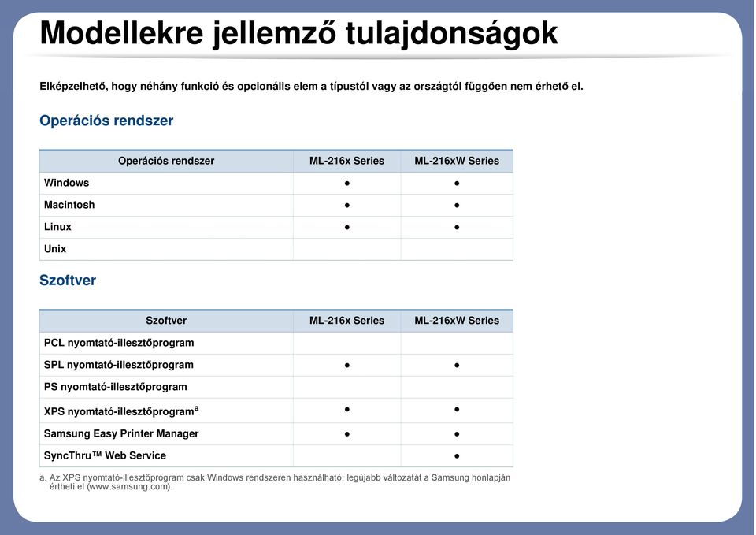The height and width of the screenshot is (535, 756).
Task: Click 'ML-216xW Series' header in software table
Action: click(x=457, y=321)
